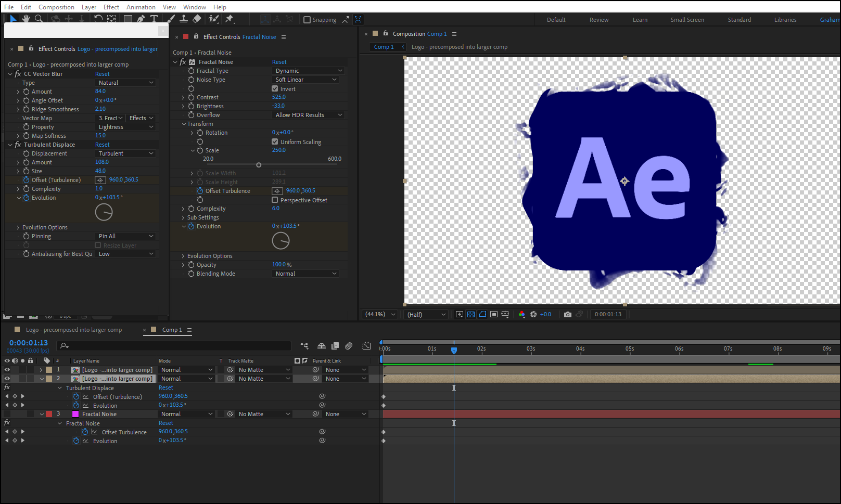841x504 pixels.
Task: Click the composition mini-flowchart icon
Action: (x=304, y=346)
